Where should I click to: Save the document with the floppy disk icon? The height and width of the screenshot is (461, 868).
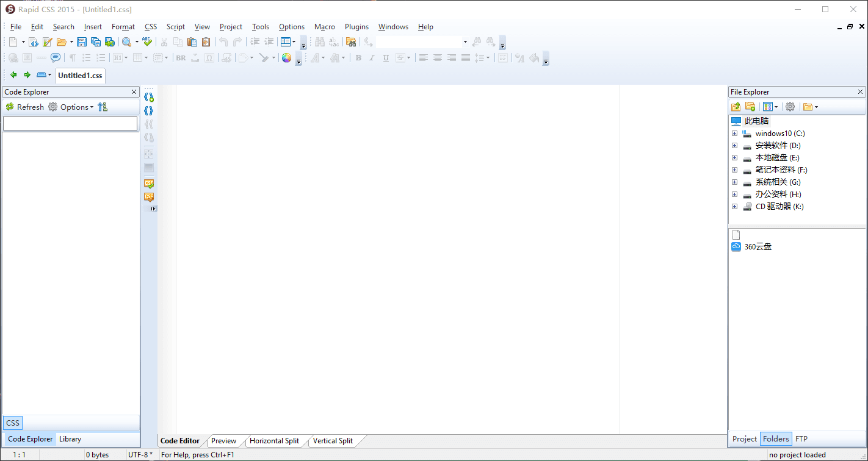click(x=82, y=42)
